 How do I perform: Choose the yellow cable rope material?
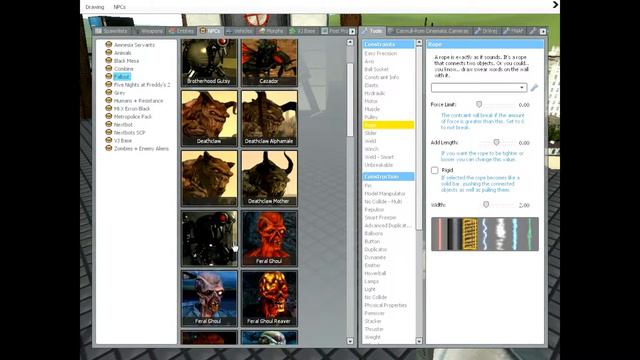click(x=469, y=234)
